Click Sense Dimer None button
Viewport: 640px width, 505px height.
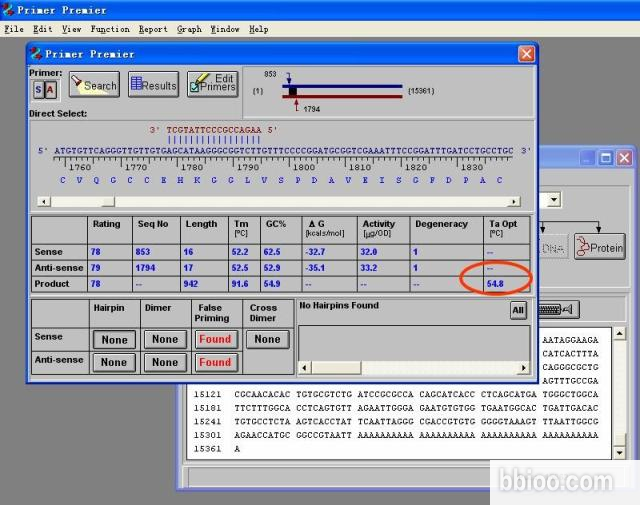pos(165,339)
